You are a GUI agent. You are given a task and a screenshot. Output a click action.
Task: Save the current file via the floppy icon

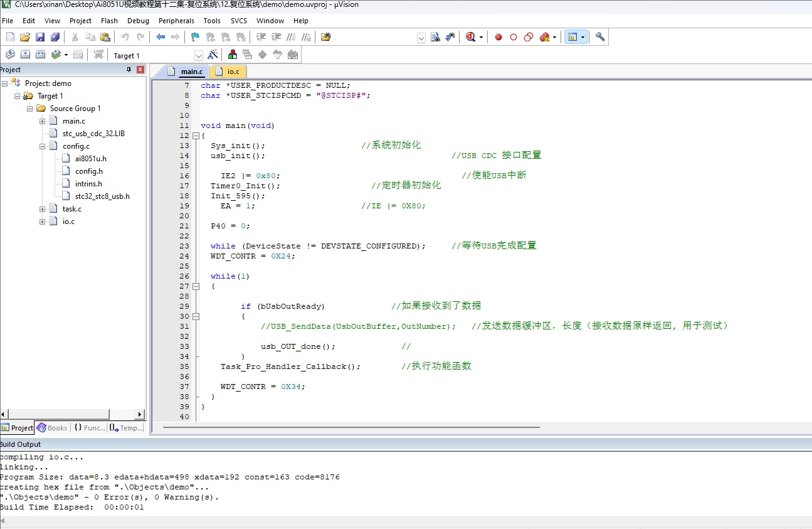click(x=40, y=37)
